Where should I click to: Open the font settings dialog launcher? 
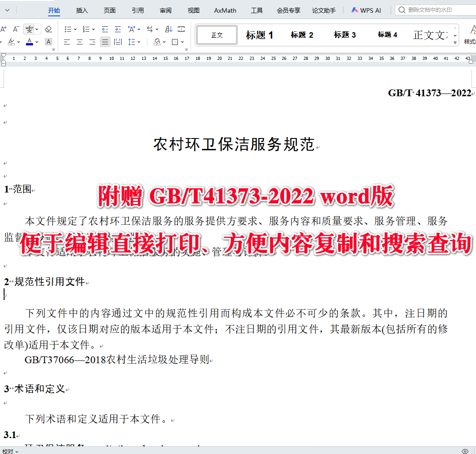[x=53, y=49]
